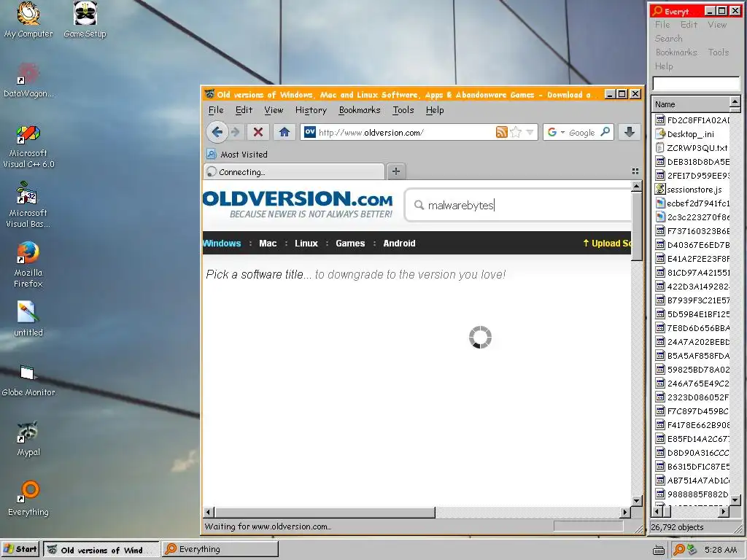Open the browser Help menu

click(x=435, y=110)
